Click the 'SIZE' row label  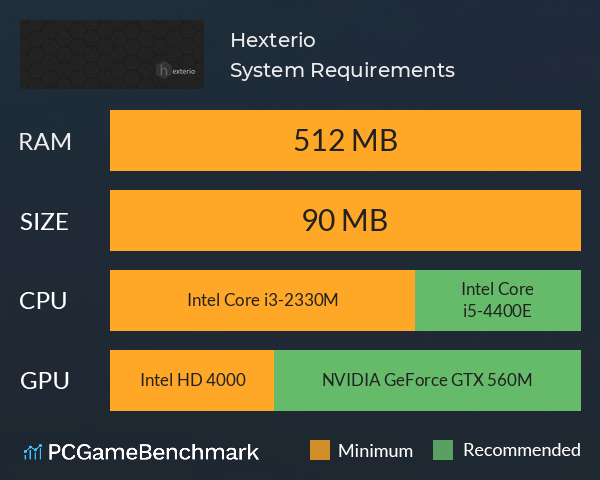tap(44, 222)
